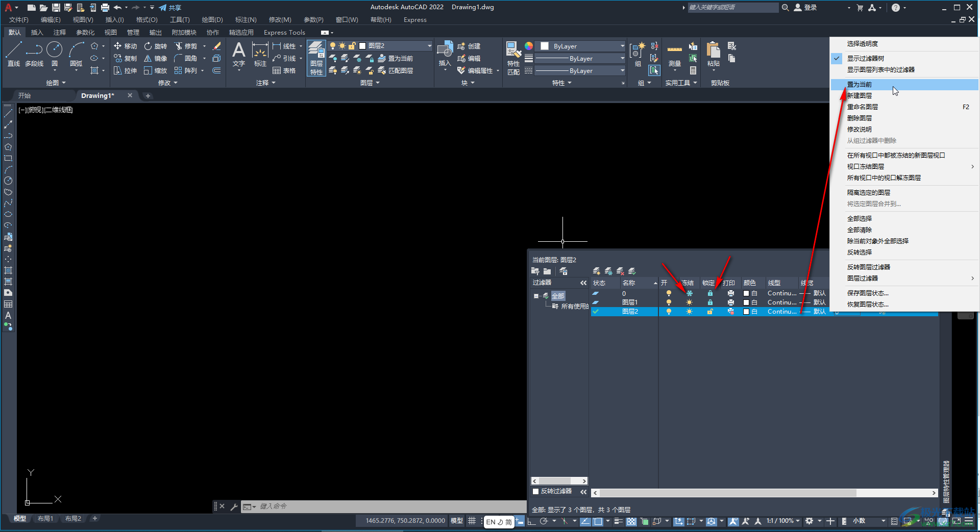Click the 拉伸 (Stretch) tool
This screenshot has height=532, width=980.
click(x=126, y=70)
